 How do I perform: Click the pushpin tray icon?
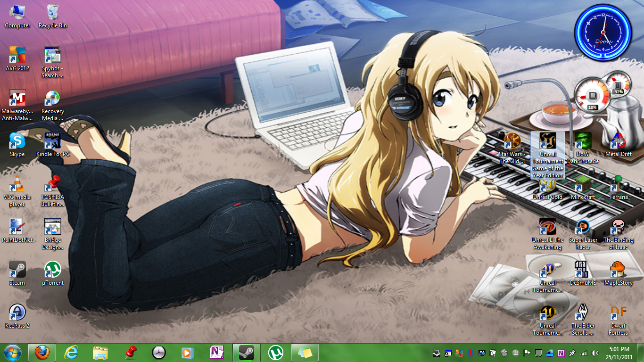coord(572,353)
